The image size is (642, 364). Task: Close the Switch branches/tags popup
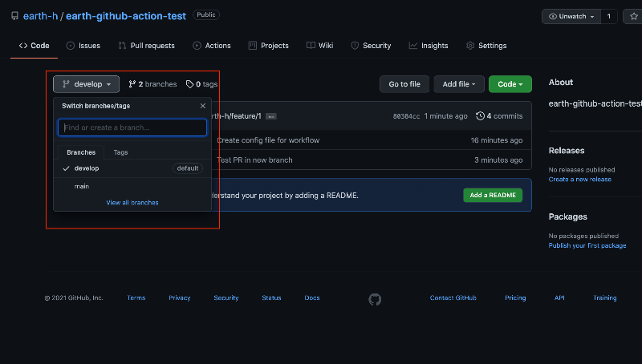click(203, 106)
